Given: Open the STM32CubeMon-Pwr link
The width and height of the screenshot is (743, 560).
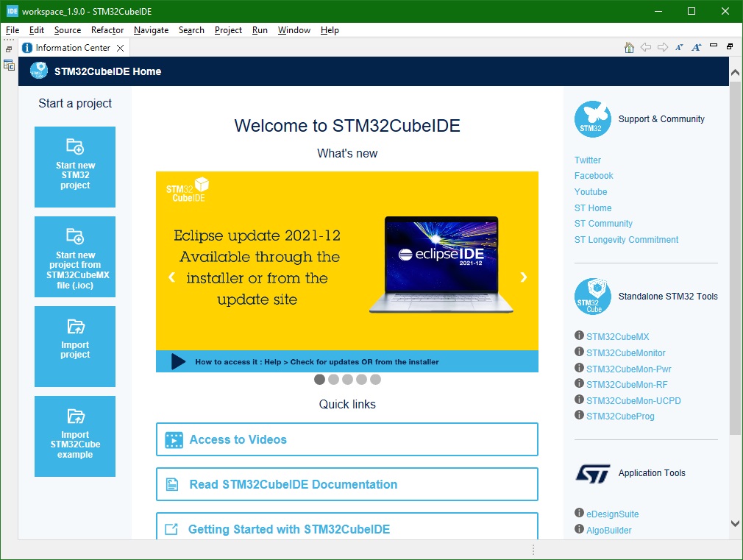Looking at the screenshot, I should [628, 369].
